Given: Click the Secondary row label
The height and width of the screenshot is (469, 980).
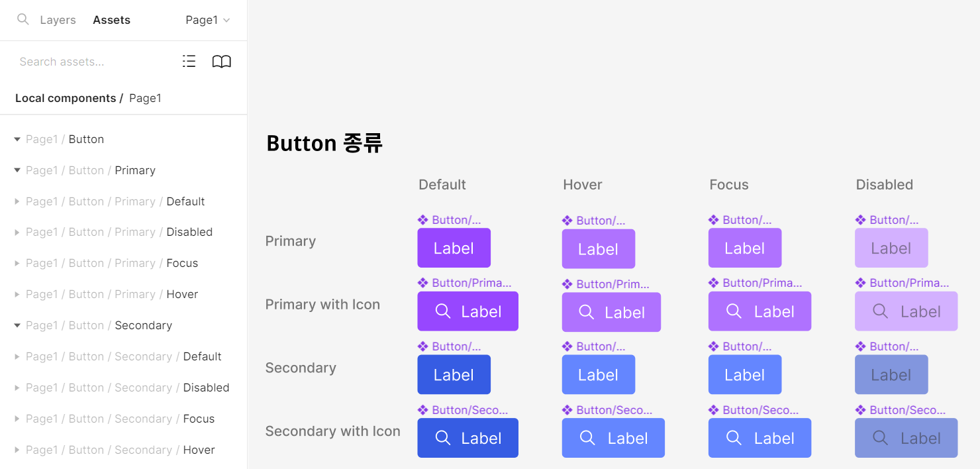Looking at the screenshot, I should click(x=301, y=368).
